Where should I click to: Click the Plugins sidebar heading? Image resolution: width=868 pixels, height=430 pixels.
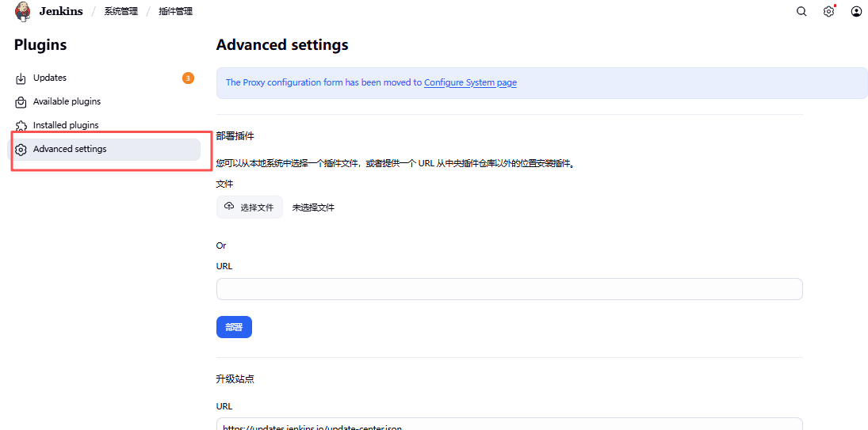40,45
